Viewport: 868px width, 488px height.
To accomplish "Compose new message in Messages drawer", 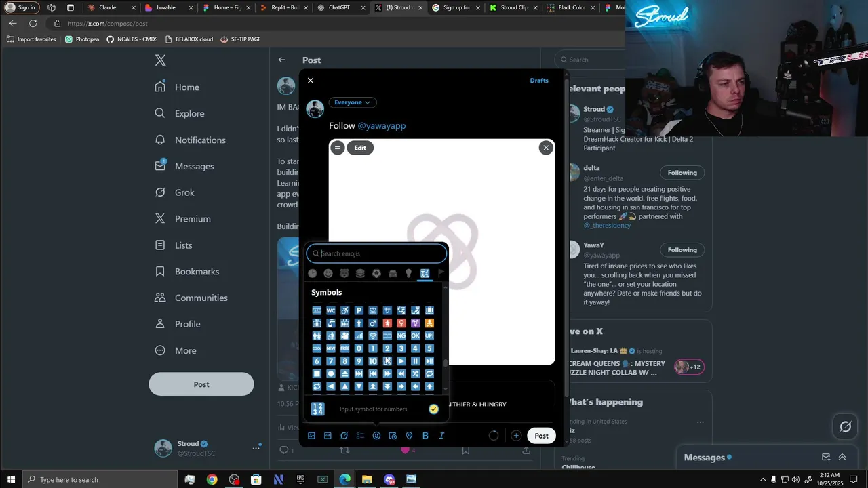I will (x=826, y=457).
